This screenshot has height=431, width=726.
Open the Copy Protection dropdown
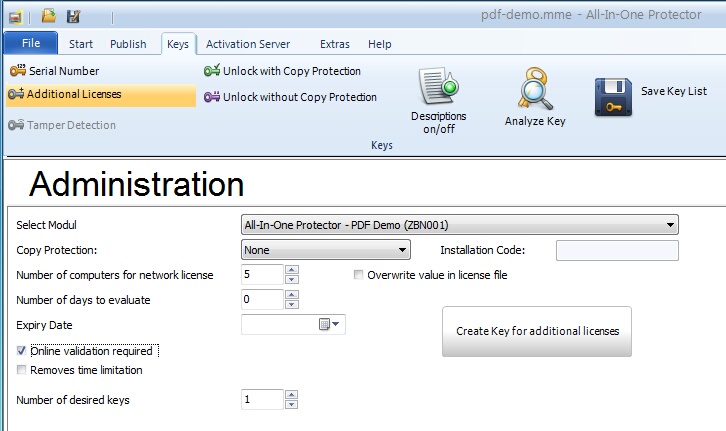403,250
